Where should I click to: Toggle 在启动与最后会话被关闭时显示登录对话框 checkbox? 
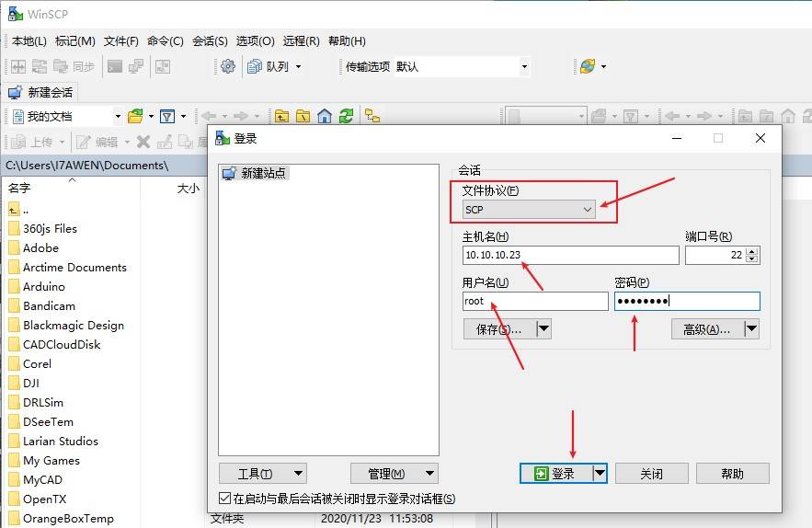[224, 499]
